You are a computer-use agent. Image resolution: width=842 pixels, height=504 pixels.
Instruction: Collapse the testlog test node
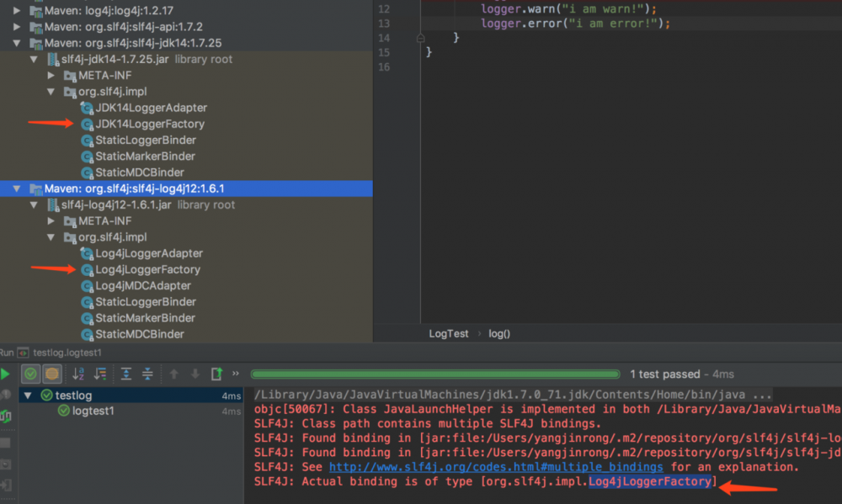point(28,395)
